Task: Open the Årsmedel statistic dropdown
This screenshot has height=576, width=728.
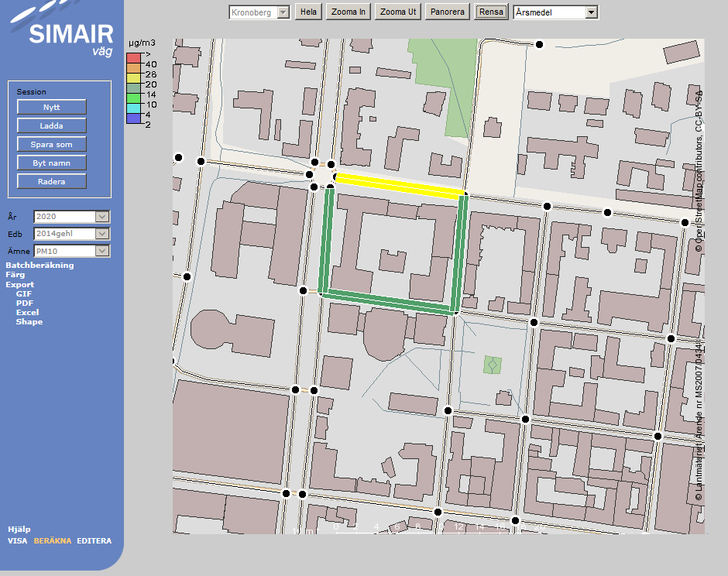Action: point(556,12)
